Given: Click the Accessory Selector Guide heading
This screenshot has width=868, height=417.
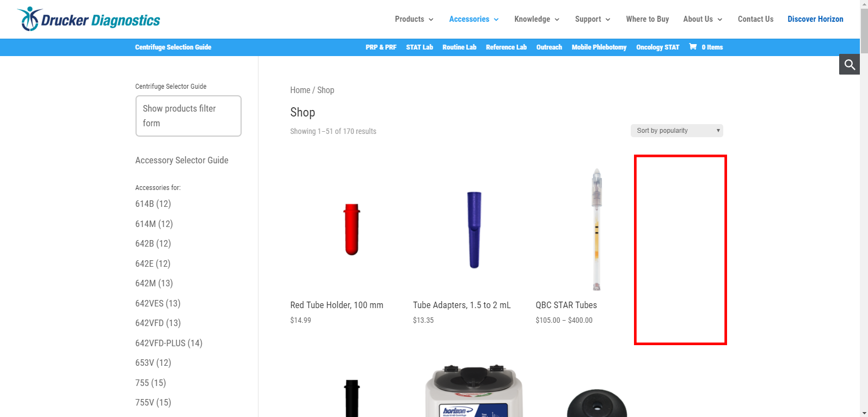Looking at the screenshot, I should [x=182, y=161].
